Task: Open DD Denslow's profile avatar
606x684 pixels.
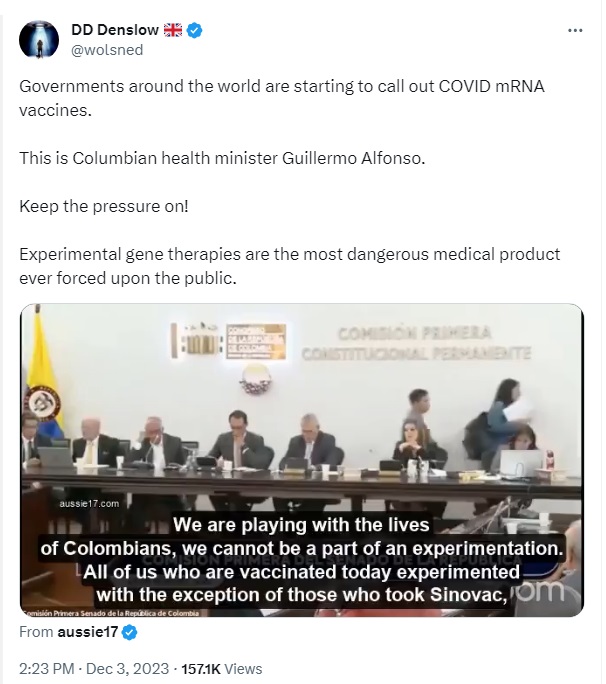Action: pos(39,39)
